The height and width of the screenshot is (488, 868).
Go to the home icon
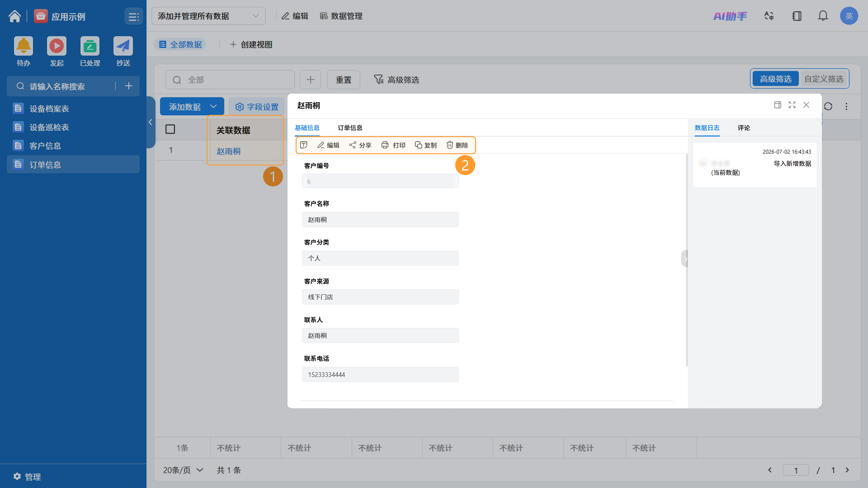[x=14, y=16]
